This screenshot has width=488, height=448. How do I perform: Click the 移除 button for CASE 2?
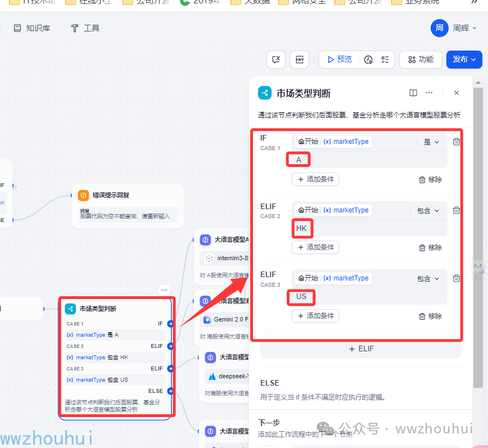430,247
